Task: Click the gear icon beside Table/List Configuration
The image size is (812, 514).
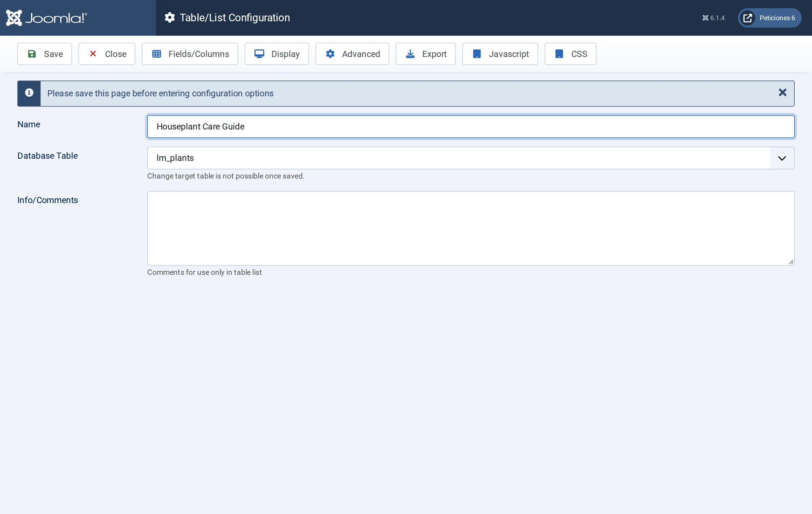Action: coord(170,18)
